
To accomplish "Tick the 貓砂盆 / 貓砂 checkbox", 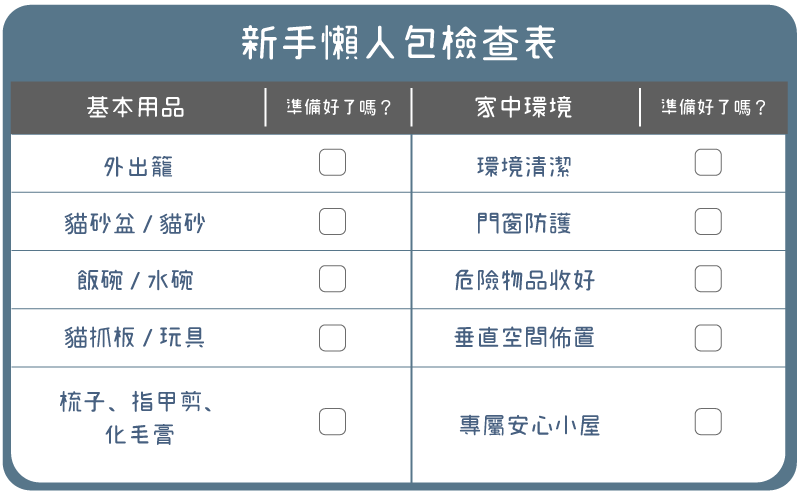I will click(332, 221).
